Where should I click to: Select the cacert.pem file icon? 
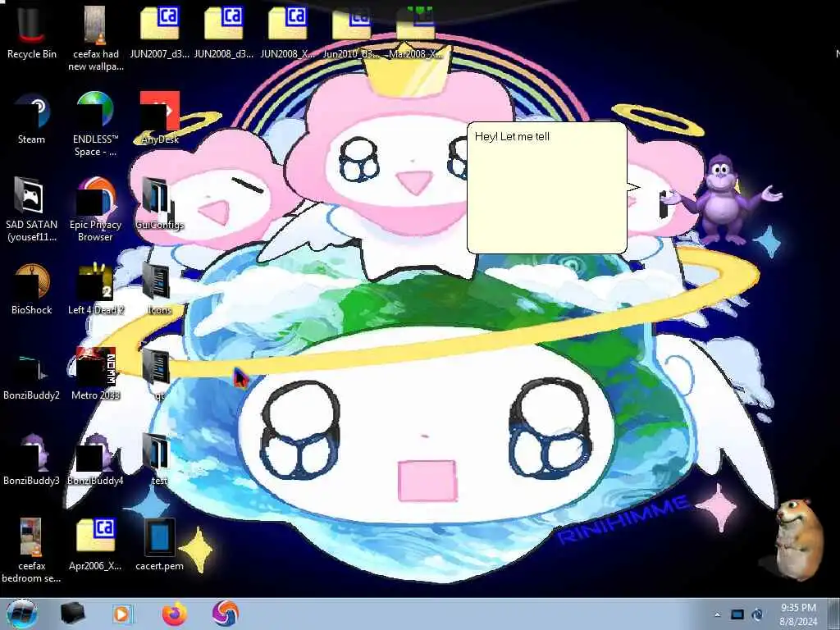160,545
